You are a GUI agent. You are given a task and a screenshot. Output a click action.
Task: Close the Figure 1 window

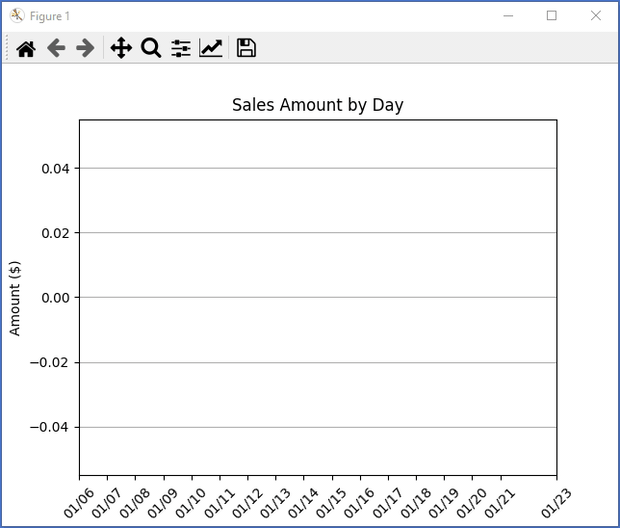(x=596, y=16)
